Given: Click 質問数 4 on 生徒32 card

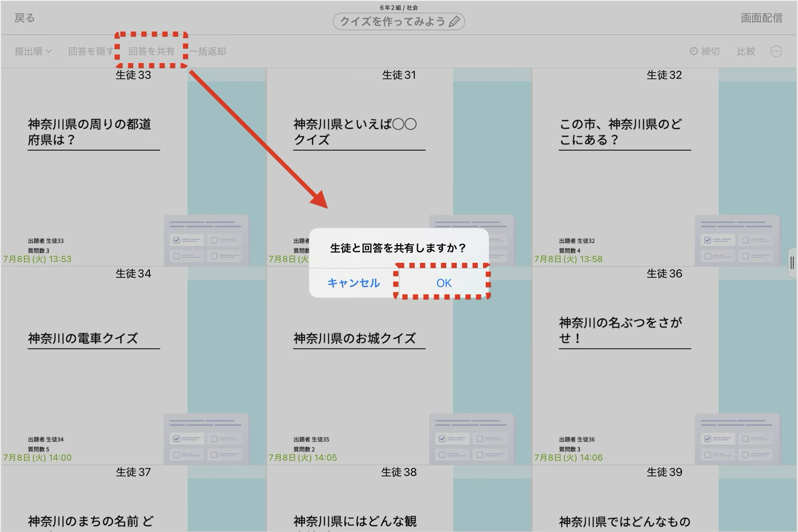Looking at the screenshot, I should point(569,251).
